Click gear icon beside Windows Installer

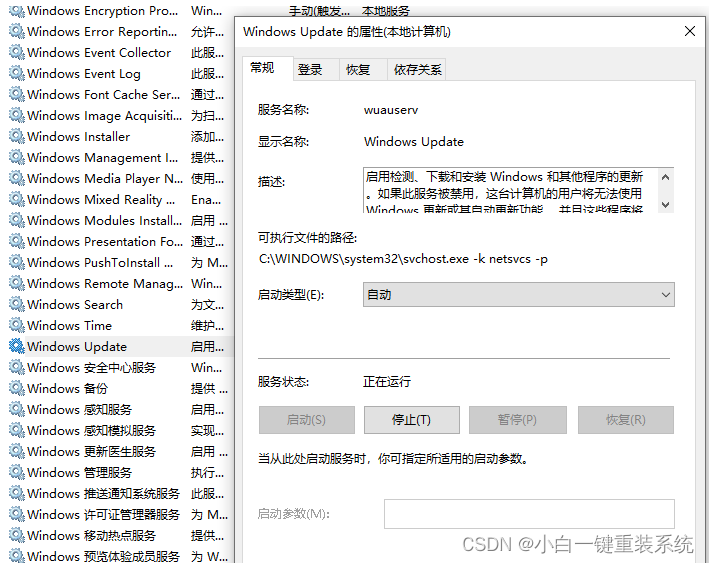(x=17, y=136)
